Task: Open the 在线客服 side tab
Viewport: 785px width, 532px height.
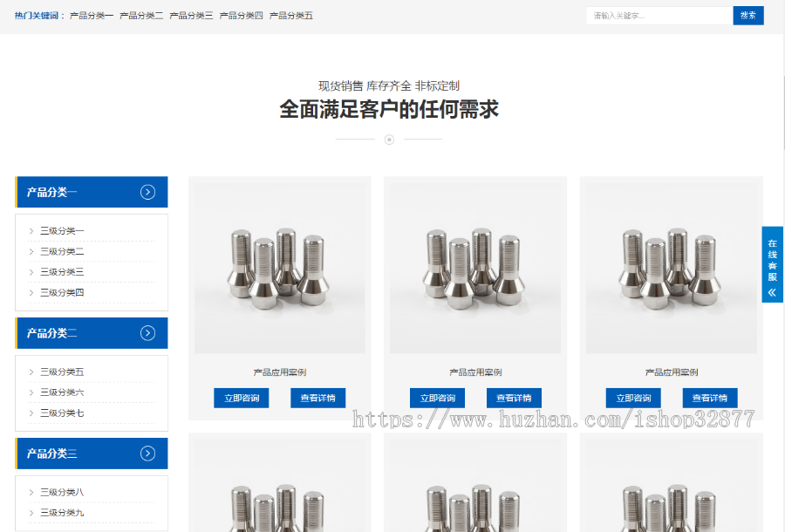Action: [x=773, y=264]
